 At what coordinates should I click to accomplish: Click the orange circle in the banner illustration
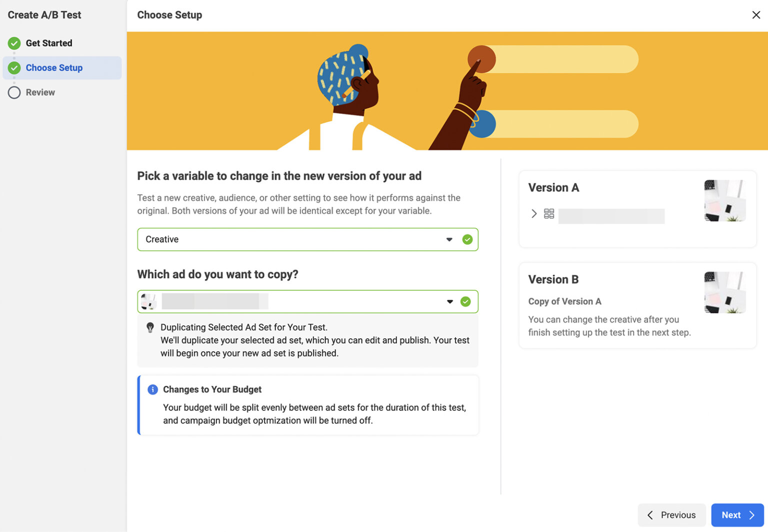481,59
